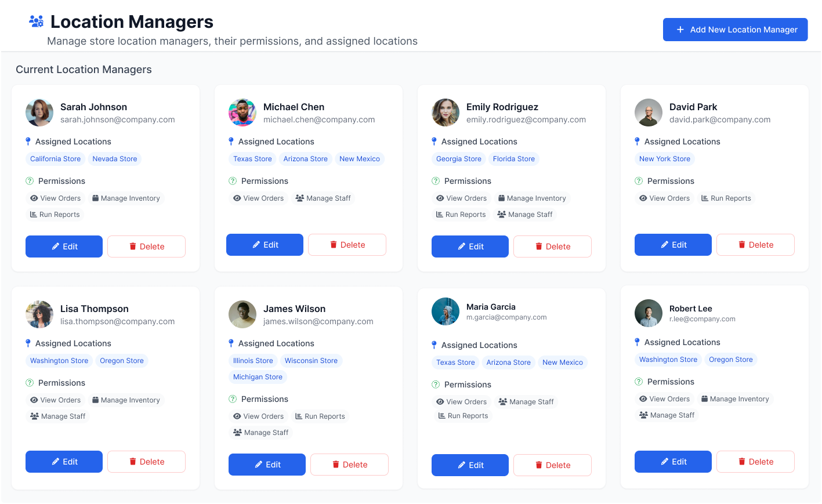The height and width of the screenshot is (504, 822).
Task: Delete Michael Chen from location managers
Action: (x=347, y=244)
